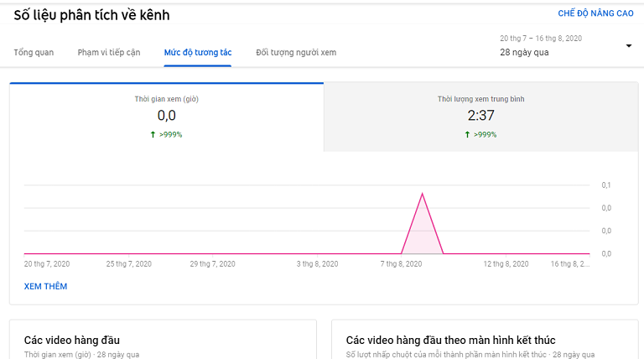Click the màn hình kết thúc card heading

tap(450, 340)
